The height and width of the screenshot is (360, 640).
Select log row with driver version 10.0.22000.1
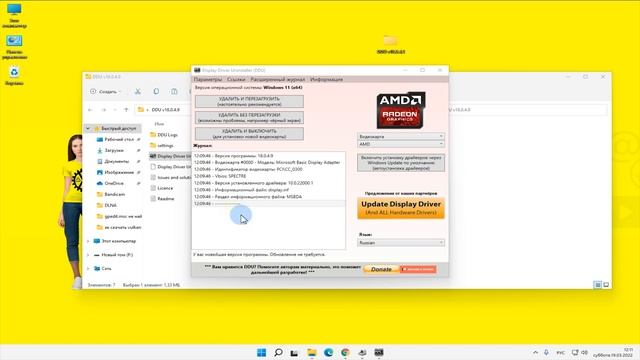(x=269, y=183)
